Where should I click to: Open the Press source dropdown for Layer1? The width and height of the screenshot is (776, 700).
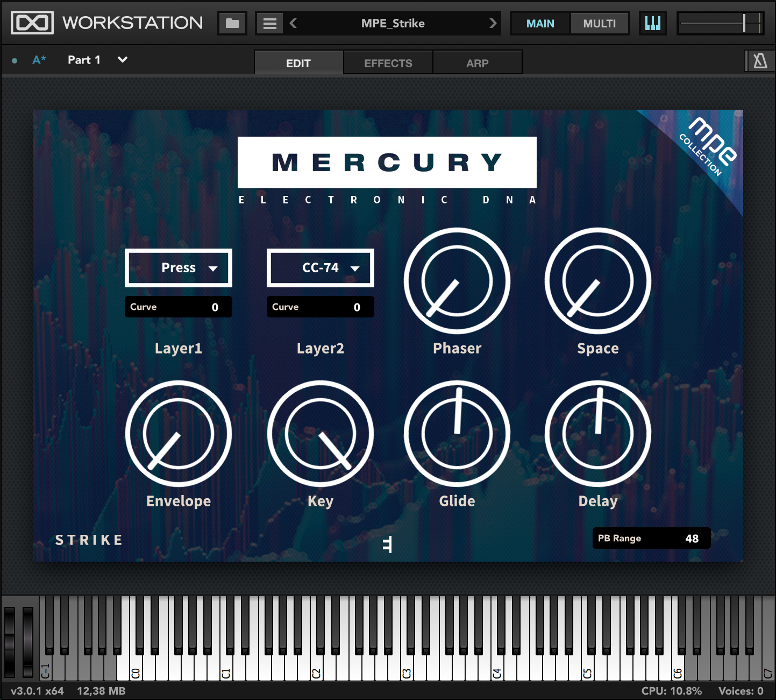click(179, 268)
